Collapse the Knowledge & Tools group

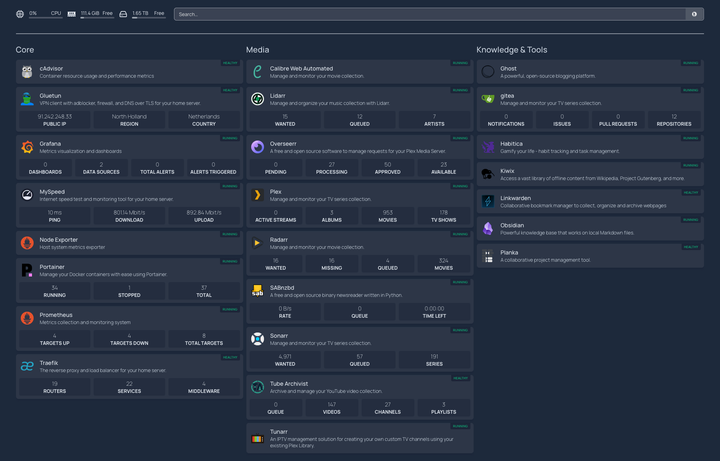coord(511,50)
